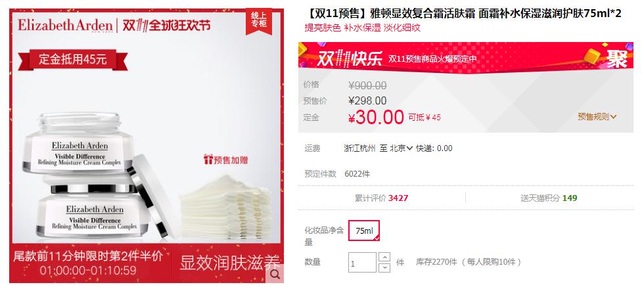Click the 浙江杭州 shipping origin text
The width and height of the screenshot is (644, 287).
tap(360, 148)
